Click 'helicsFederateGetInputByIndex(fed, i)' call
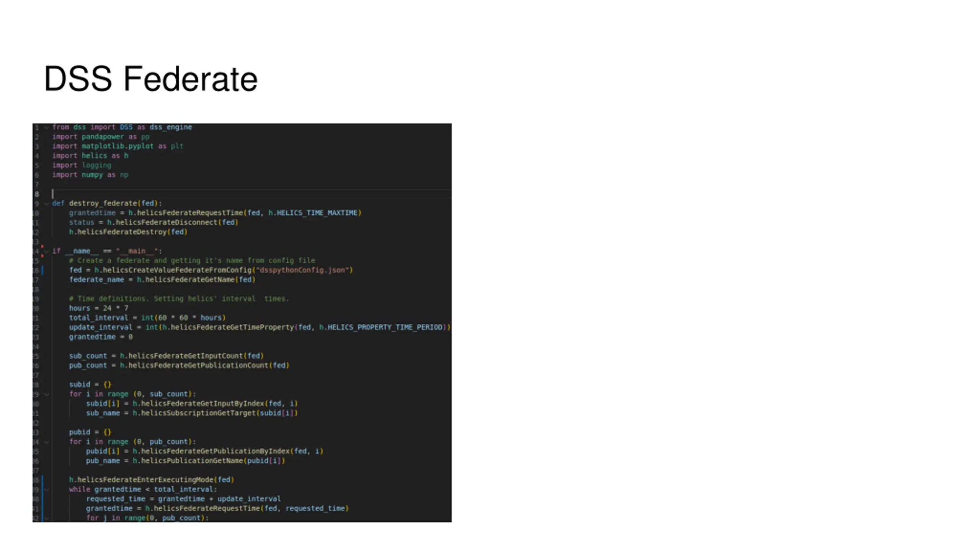Viewport: 980px width, 551px height. coord(219,404)
